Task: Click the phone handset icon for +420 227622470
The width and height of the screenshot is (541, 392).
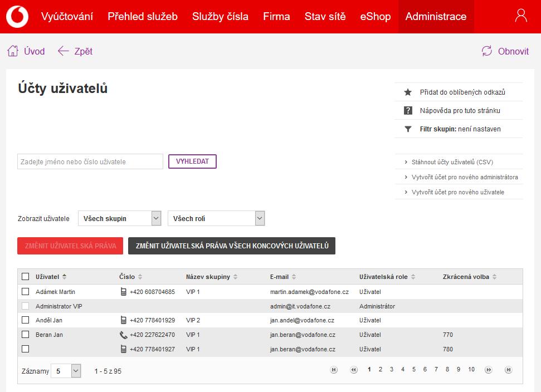Action: [124, 335]
